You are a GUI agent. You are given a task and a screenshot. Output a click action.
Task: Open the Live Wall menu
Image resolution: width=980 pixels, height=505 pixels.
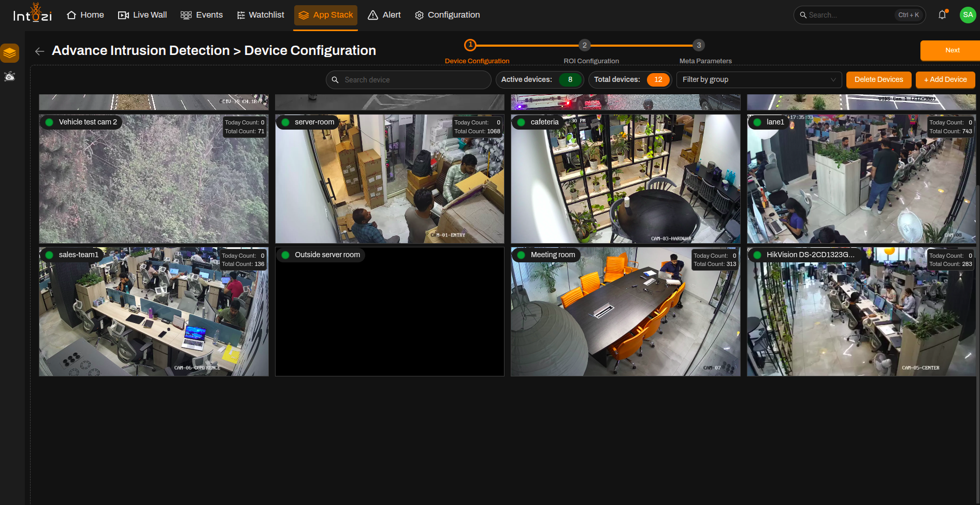click(142, 15)
